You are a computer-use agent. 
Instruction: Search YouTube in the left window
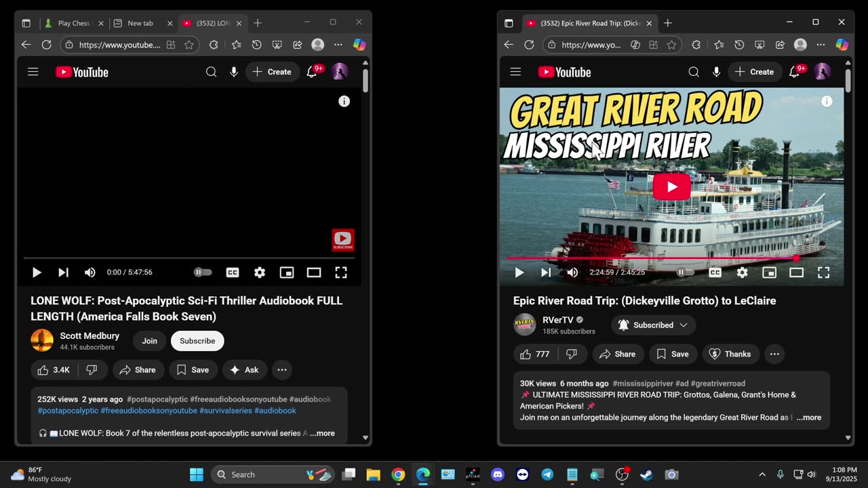click(x=211, y=72)
